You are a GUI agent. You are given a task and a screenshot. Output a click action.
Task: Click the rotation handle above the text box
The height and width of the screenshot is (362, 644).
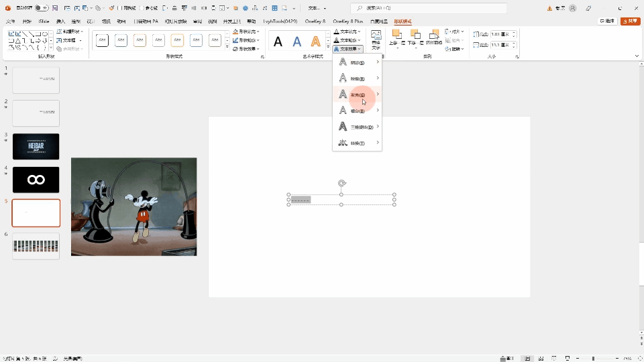coord(341,183)
